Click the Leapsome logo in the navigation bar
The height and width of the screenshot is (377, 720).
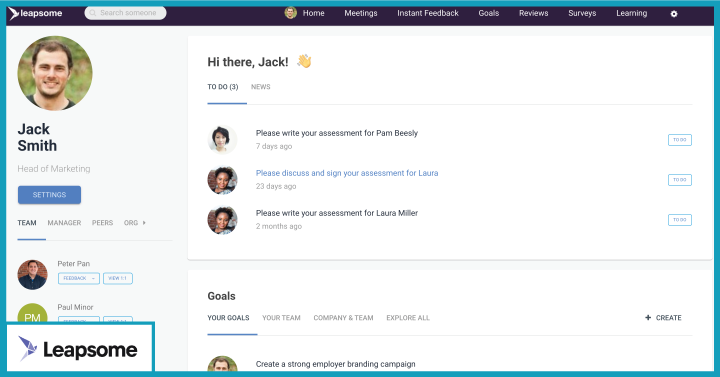pos(35,13)
